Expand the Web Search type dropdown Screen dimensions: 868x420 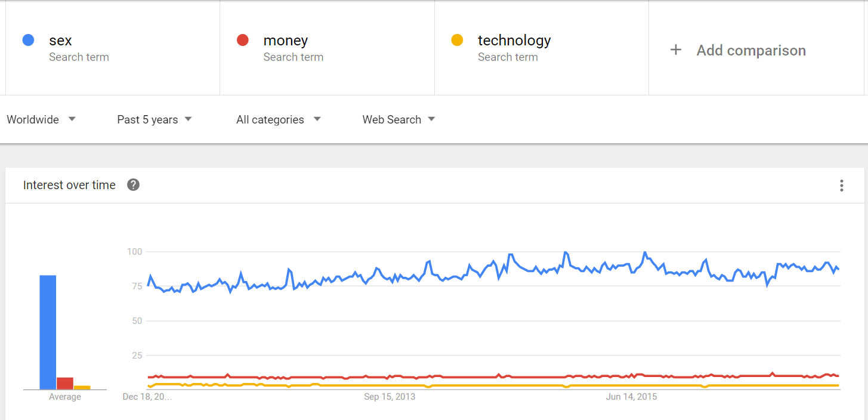(x=399, y=119)
